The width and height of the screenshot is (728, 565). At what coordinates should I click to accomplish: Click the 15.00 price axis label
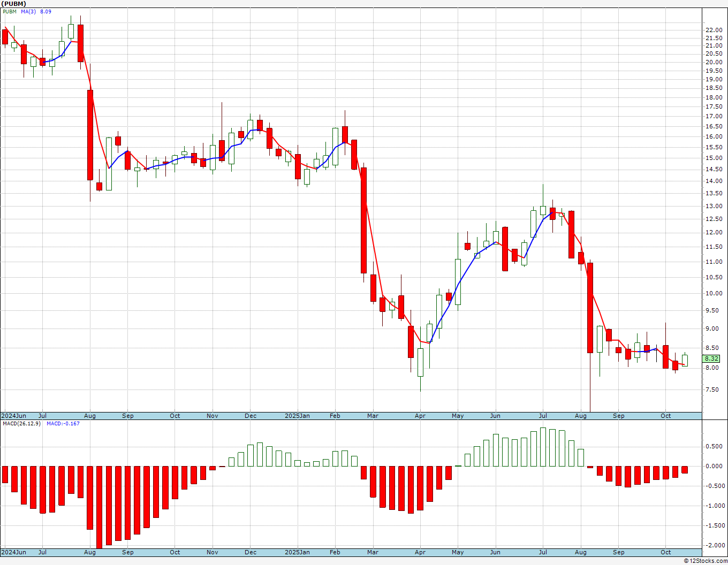tap(713, 158)
